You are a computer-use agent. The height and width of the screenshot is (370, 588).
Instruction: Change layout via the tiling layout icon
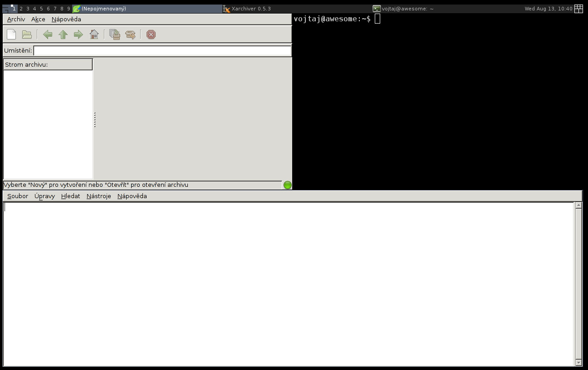[578, 9]
